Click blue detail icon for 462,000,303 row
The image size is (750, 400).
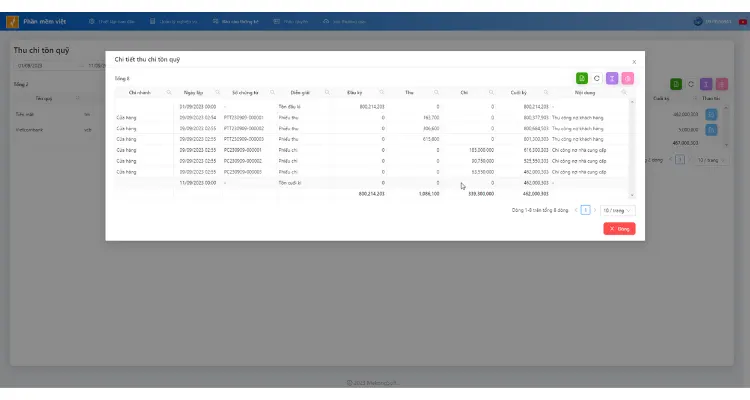tap(711, 114)
